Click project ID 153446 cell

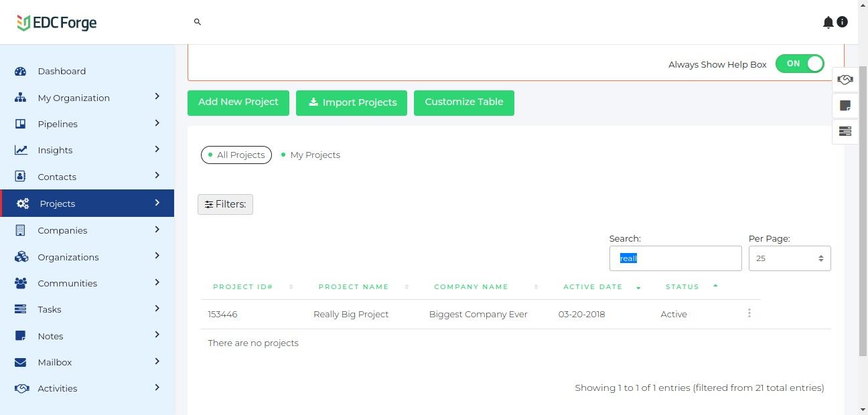click(x=222, y=314)
